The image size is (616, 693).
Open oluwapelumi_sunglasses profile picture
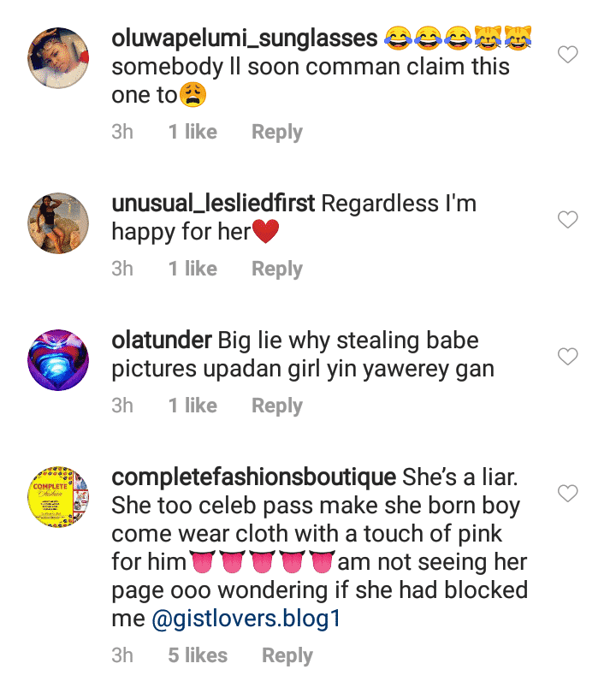point(59,58)
